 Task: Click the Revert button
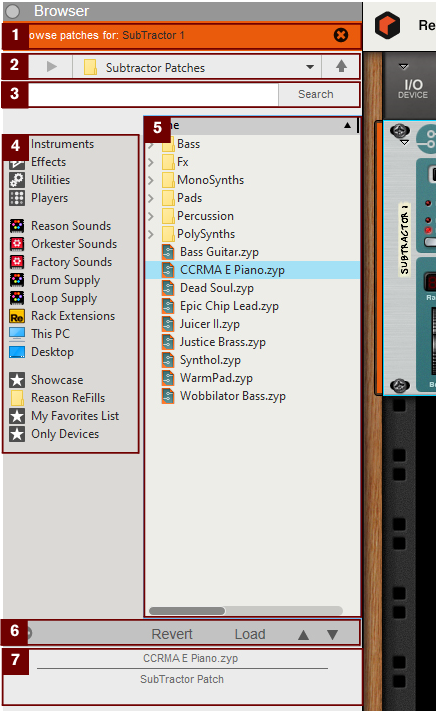point(172,634)
